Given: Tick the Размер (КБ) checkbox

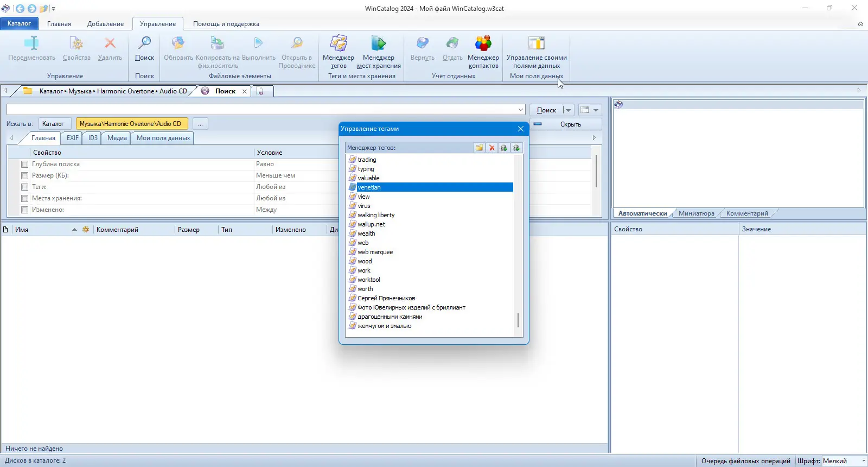Looking at the screenshot, I should 24,175.
